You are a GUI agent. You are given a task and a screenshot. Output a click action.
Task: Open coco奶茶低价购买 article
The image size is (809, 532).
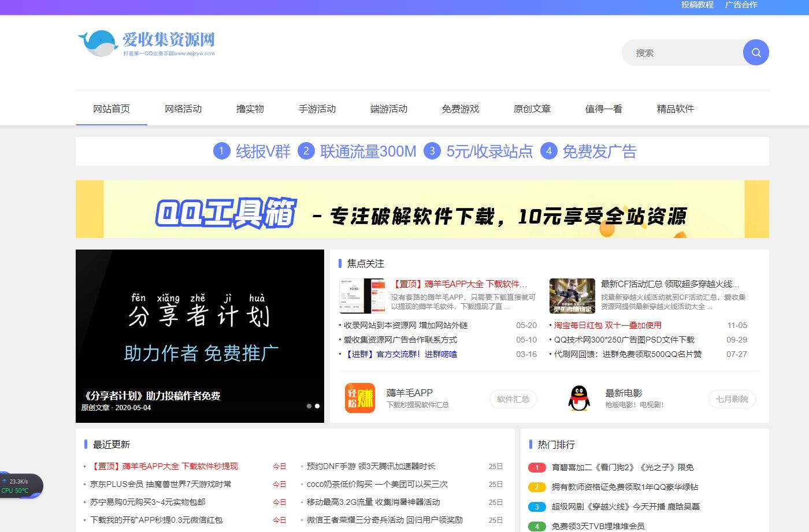pyautogui.click(x=377, y=484)
